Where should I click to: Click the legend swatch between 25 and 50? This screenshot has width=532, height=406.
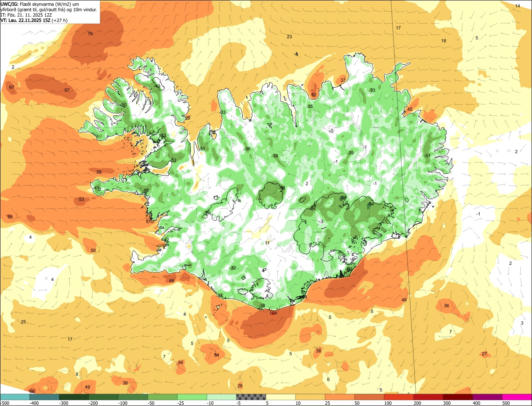pos(340,397)
